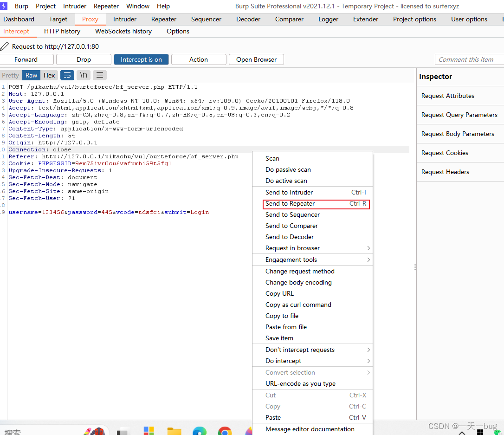
Task: Choose Send to Decoder
Action: pyautogui.click(x=312, y=237)
